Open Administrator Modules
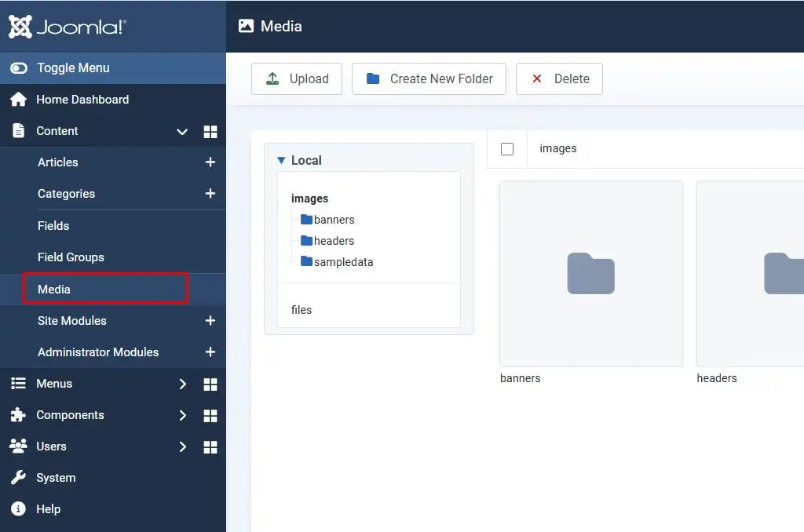This screenshot has width=804, height=532. click(x=98, y=352)
